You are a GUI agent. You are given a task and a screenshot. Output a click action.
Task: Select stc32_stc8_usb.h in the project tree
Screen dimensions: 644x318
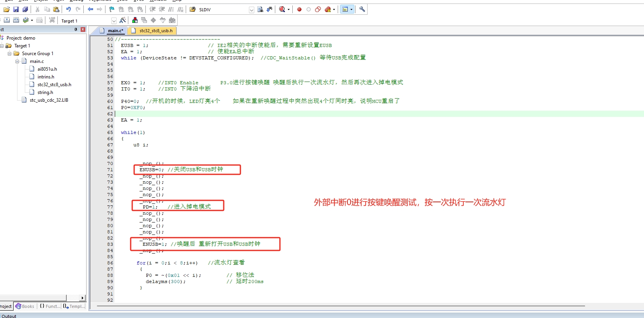(x=54, y=85)
